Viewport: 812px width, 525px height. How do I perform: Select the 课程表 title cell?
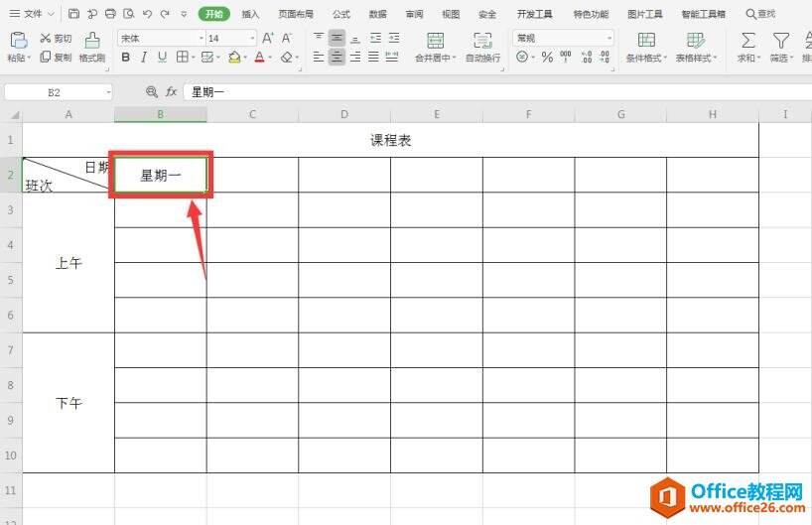click(391, 140)
